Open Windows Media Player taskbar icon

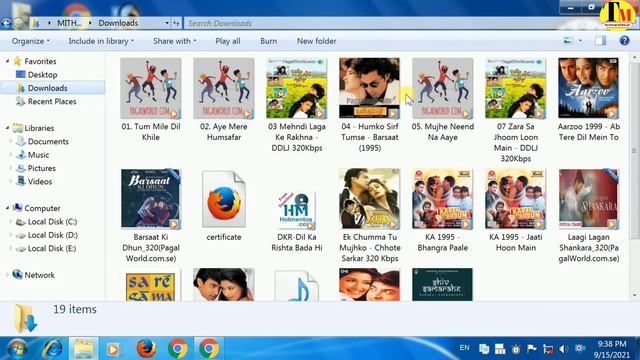[x=113, y=349]
